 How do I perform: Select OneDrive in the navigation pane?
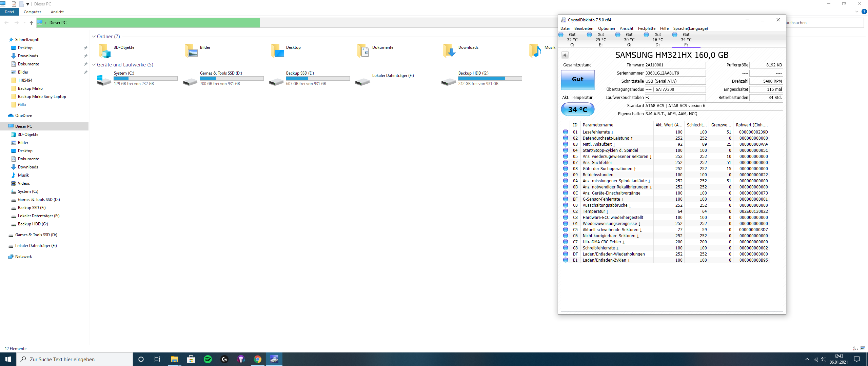23,116
